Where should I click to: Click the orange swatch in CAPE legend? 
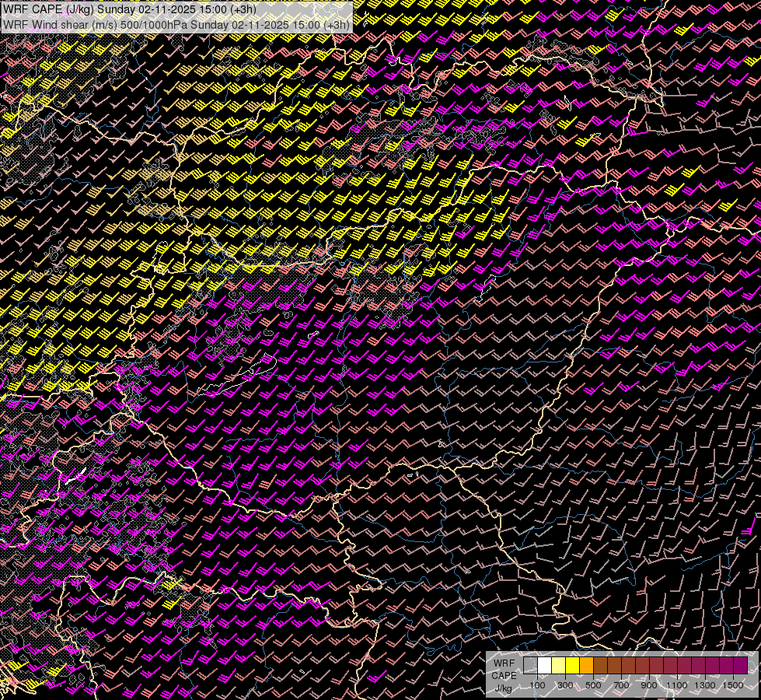(x=586, y=666)
